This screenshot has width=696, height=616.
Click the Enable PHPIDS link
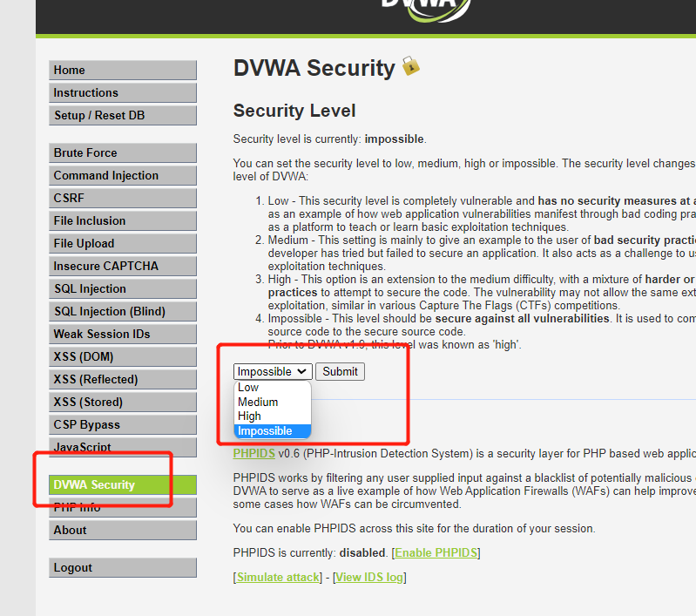[436, 553]
